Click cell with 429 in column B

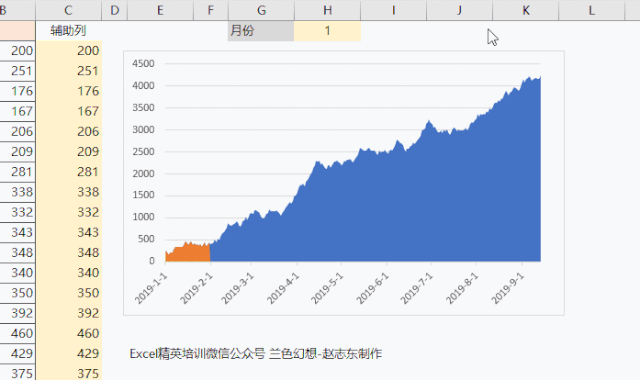(x=18, y=354)
